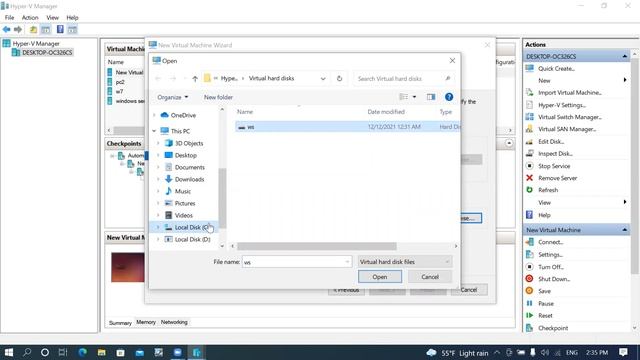Click New folder in Open dialog
The image size is (640, 360).
[x=218, y=97]
